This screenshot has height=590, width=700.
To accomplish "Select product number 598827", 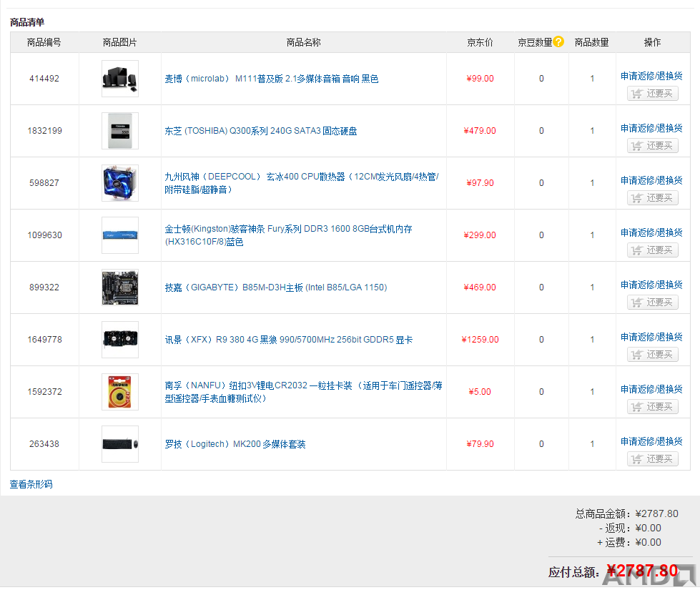I will (x=44, y=183).
